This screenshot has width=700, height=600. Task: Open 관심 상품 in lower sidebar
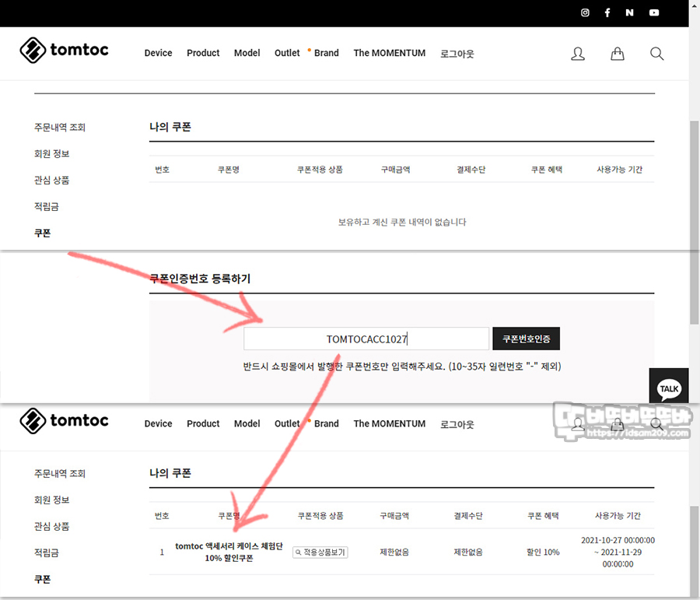tap(52, 526)
